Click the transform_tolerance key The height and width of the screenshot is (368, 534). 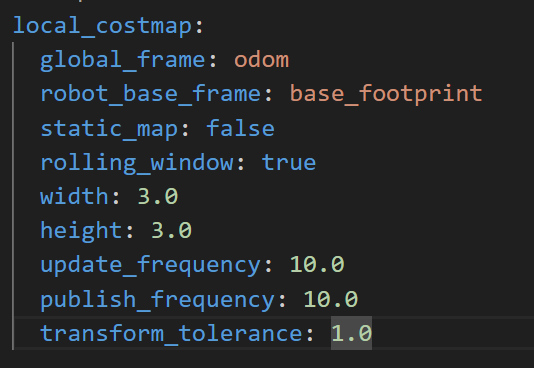pos(171,333)
